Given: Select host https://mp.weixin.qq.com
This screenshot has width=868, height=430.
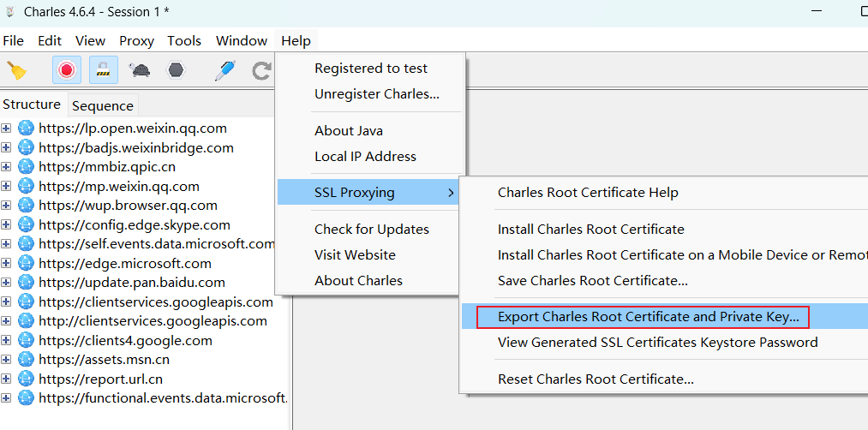Looking at the screenshot, I should click(x=119, y=187).
